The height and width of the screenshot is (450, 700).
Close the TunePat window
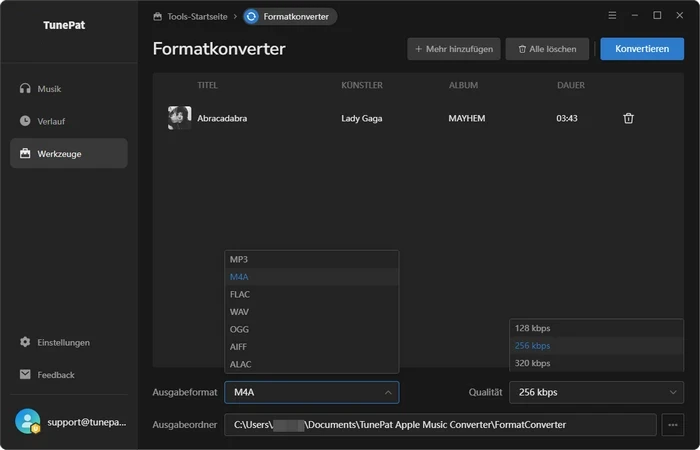click(679, 16)
